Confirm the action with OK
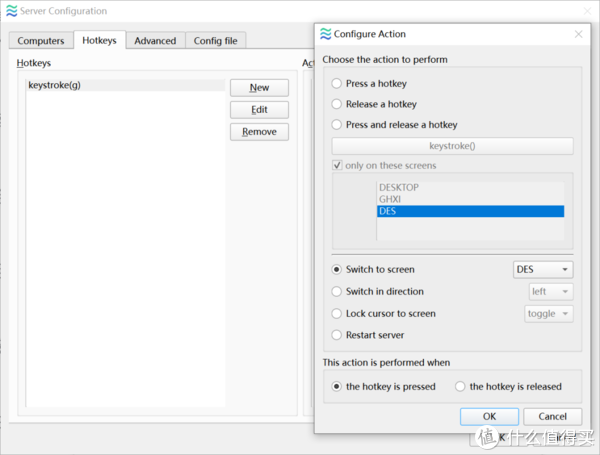 tap(488, 416)
